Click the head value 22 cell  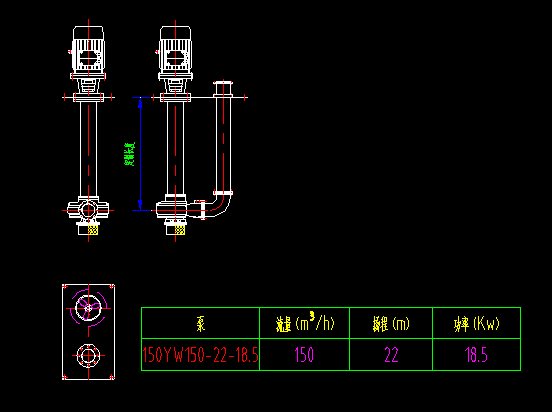click(x=391, y=355)
